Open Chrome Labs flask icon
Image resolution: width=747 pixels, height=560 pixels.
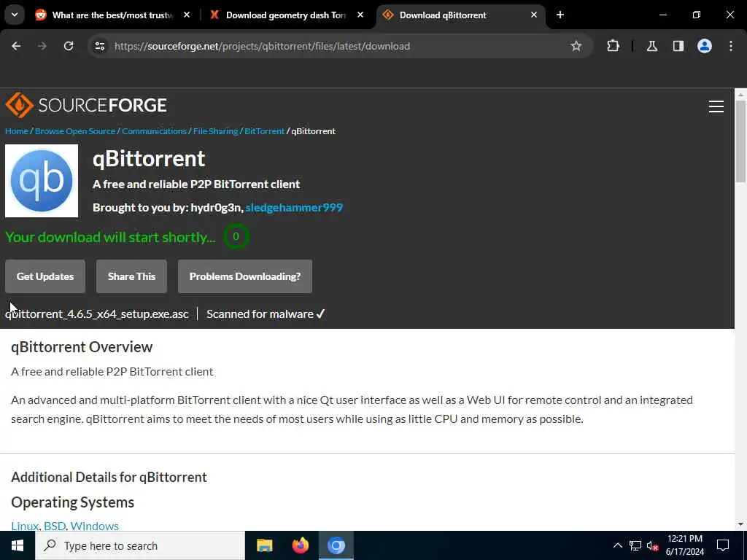(x=651, y=46)
